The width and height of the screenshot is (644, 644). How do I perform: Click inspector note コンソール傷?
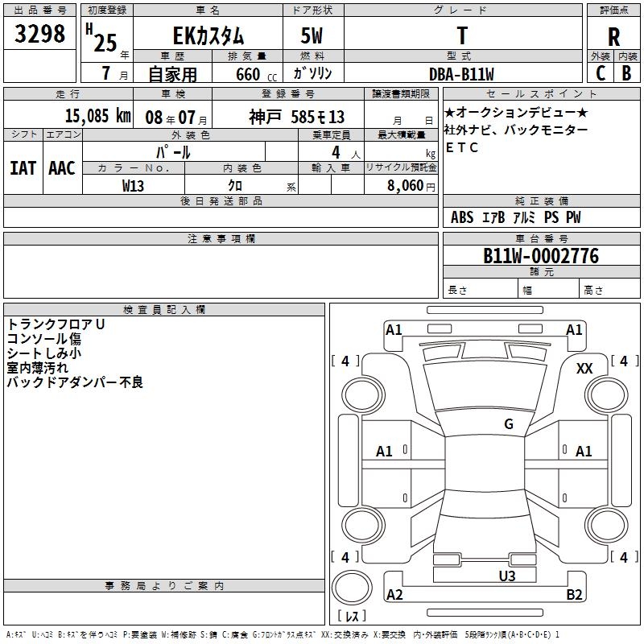pos(44,339)
